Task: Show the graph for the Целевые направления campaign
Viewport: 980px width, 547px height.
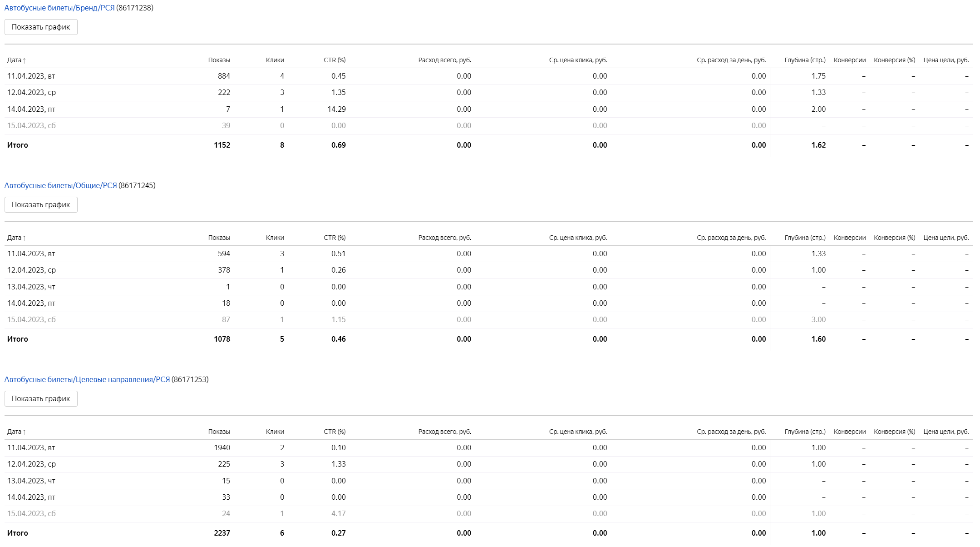Action: pyautogui.click(x=41, y=399)
